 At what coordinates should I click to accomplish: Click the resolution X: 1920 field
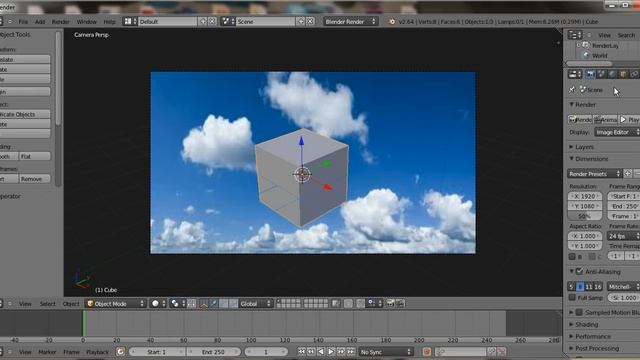click(x=585, y=196)
